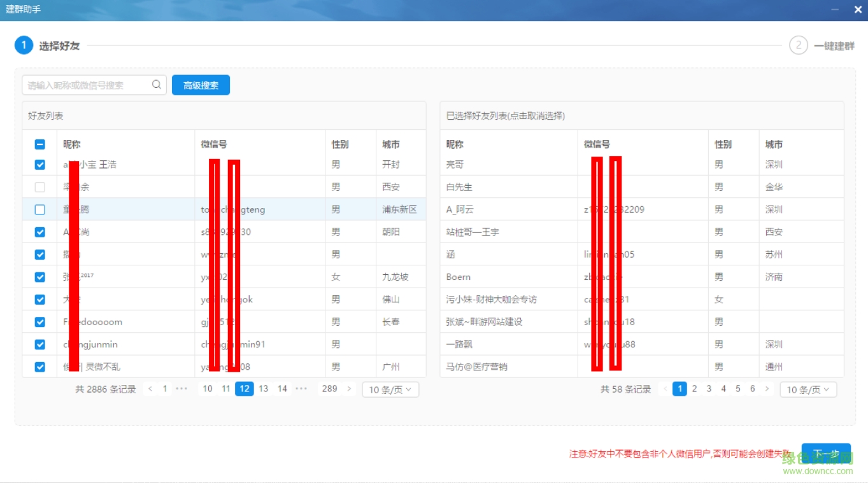The height and width of the screenshot is (483, 868).
Task: Check the checkbox for the 浦东新区 friend
Action: coord(39,209)
